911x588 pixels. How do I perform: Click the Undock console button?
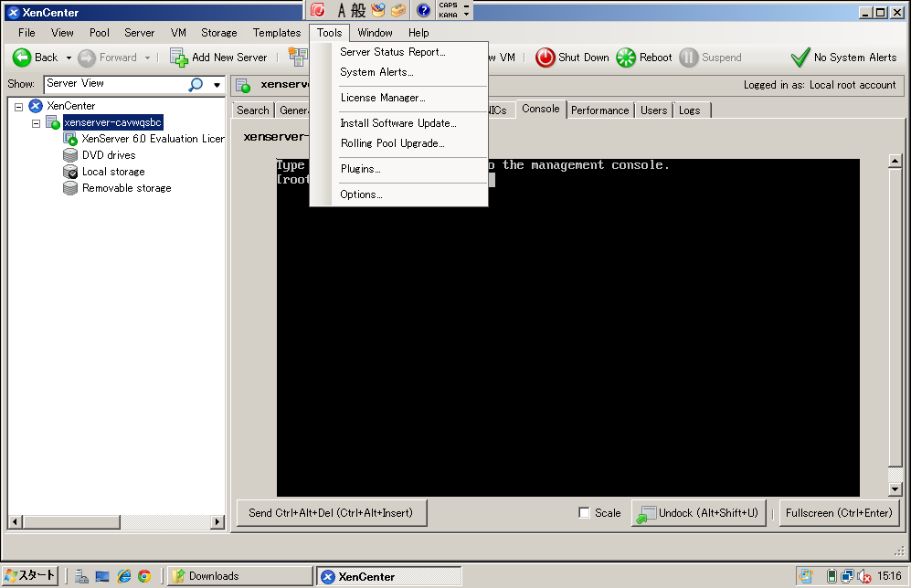(x=699, y=513)
